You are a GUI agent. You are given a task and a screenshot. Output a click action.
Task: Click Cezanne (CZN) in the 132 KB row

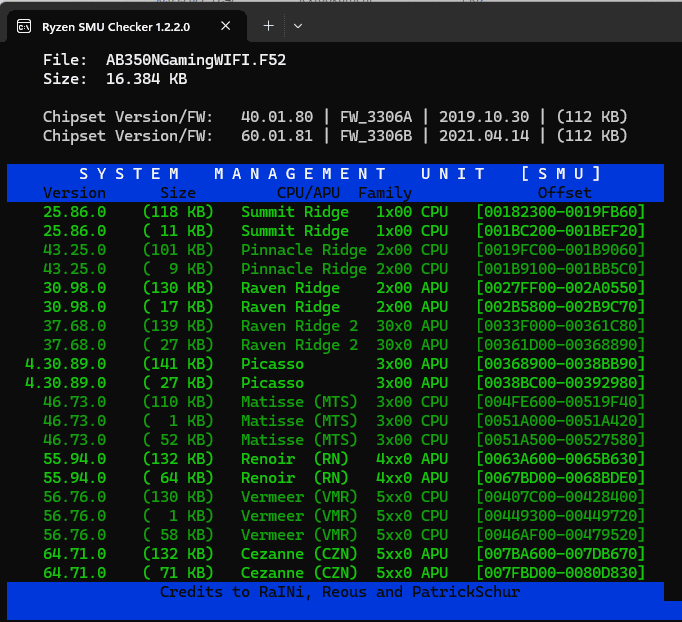pos(299,554)
